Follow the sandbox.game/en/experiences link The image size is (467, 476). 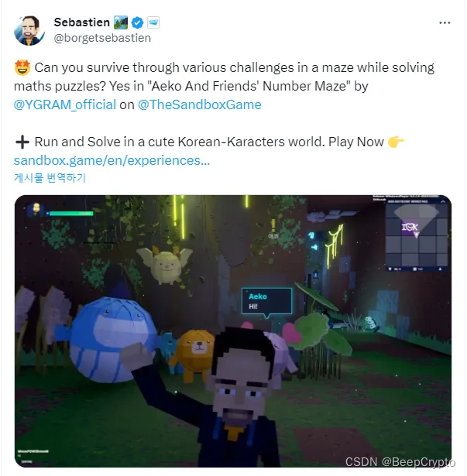click(112, 160)
